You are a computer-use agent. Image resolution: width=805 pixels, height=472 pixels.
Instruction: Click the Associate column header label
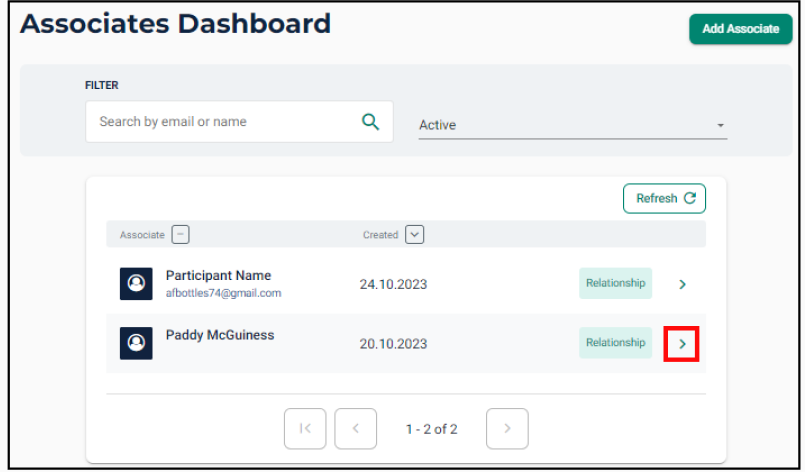pyautogui.click(x=142, y=235)
